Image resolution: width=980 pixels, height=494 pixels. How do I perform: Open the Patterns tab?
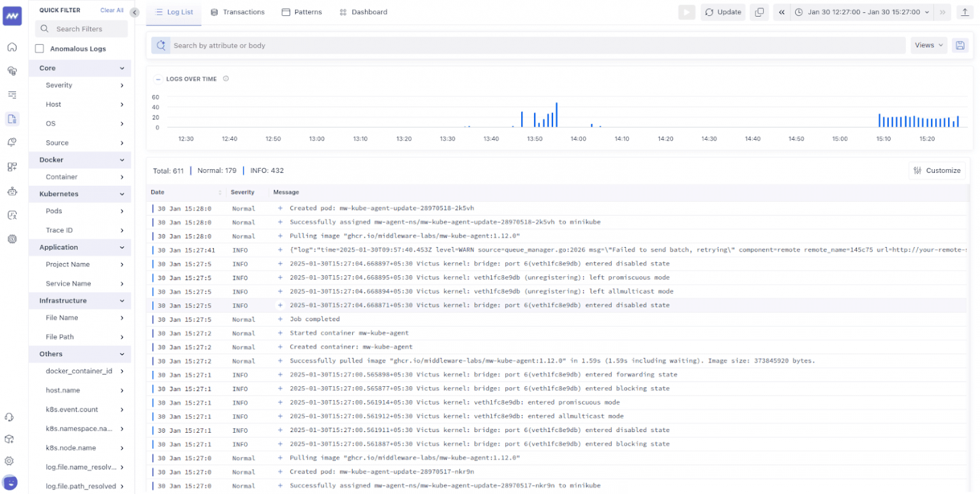coord(302,11)
